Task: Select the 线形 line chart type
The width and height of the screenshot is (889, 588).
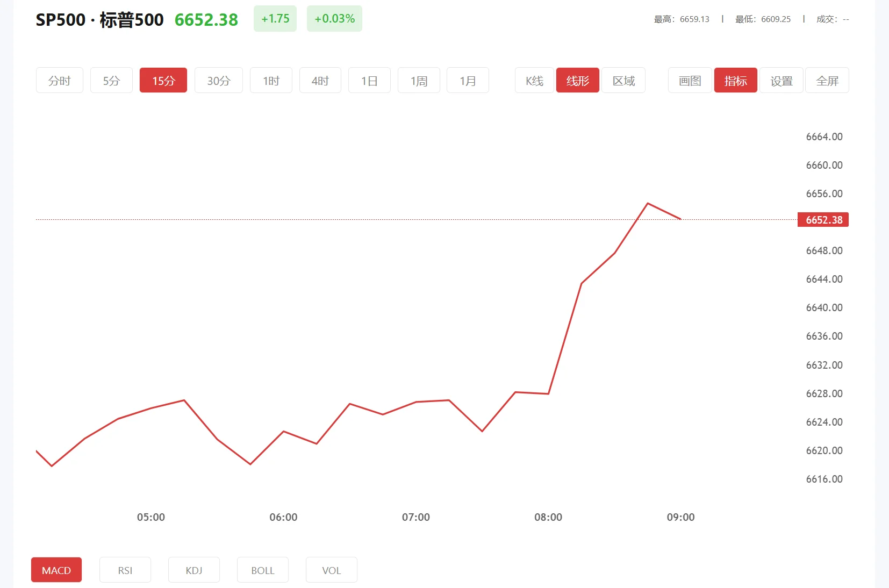Action: (577, 81)
